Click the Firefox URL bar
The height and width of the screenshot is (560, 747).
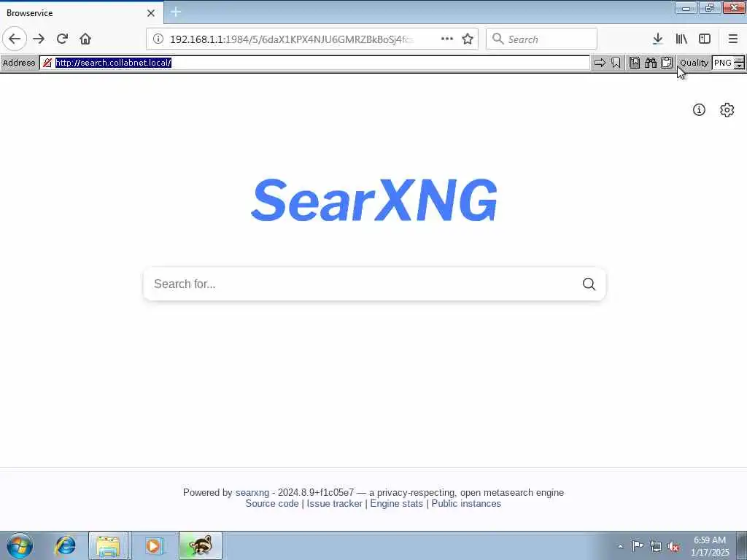312,39
